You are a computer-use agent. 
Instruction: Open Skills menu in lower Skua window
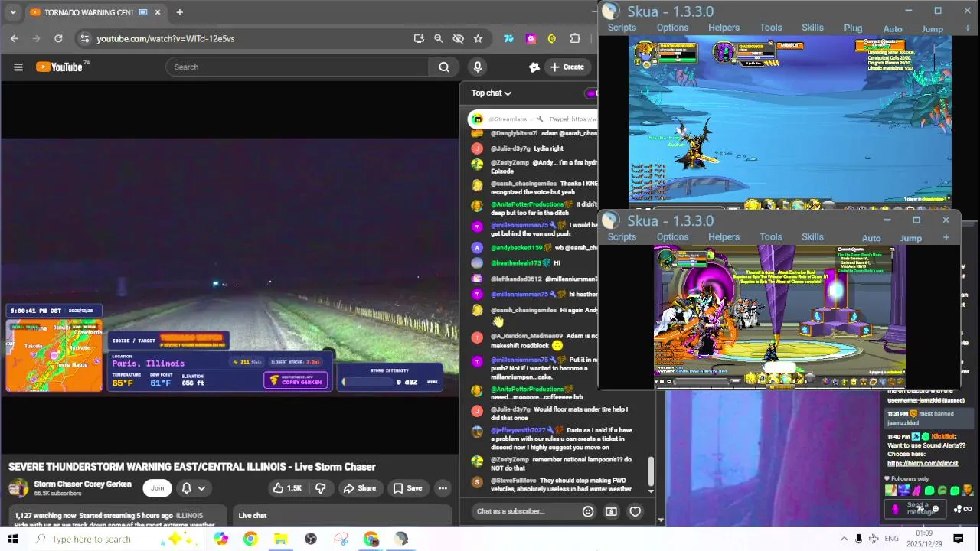tap(812, 237)
